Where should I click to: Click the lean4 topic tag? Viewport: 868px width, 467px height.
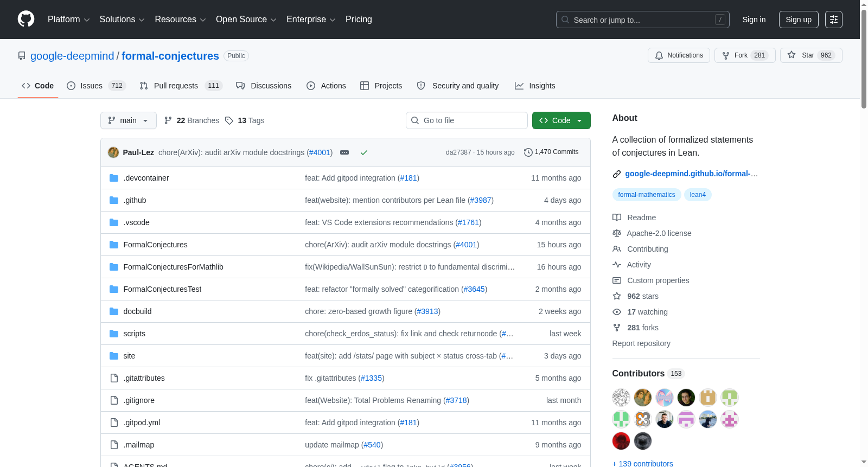coord(698,195)
